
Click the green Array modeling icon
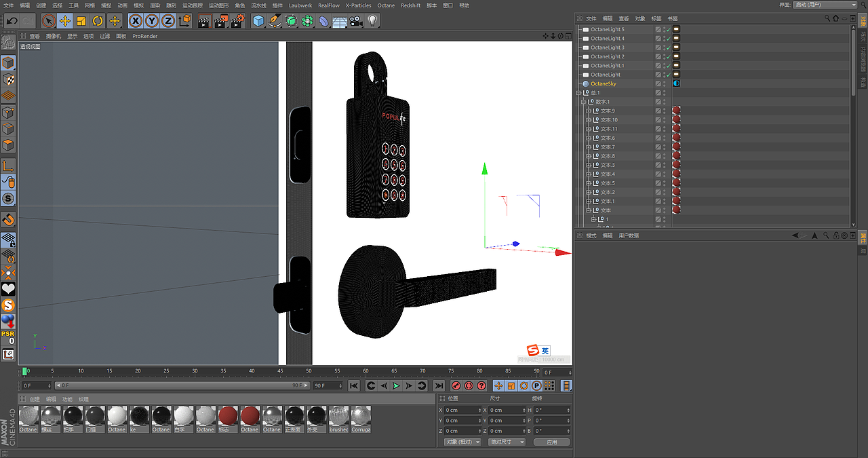point(307,21)
